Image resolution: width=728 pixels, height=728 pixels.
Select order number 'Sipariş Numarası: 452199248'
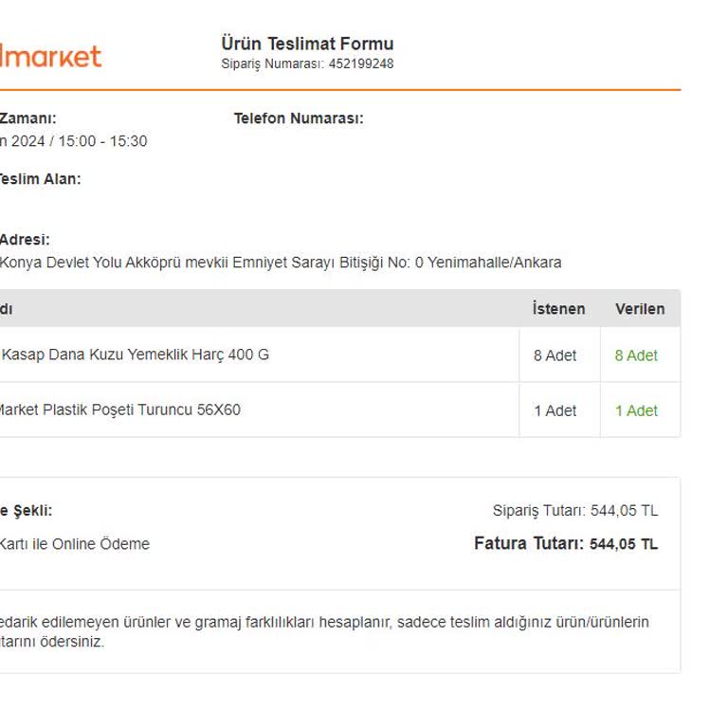pyautogui.click(x=307, y=64)
